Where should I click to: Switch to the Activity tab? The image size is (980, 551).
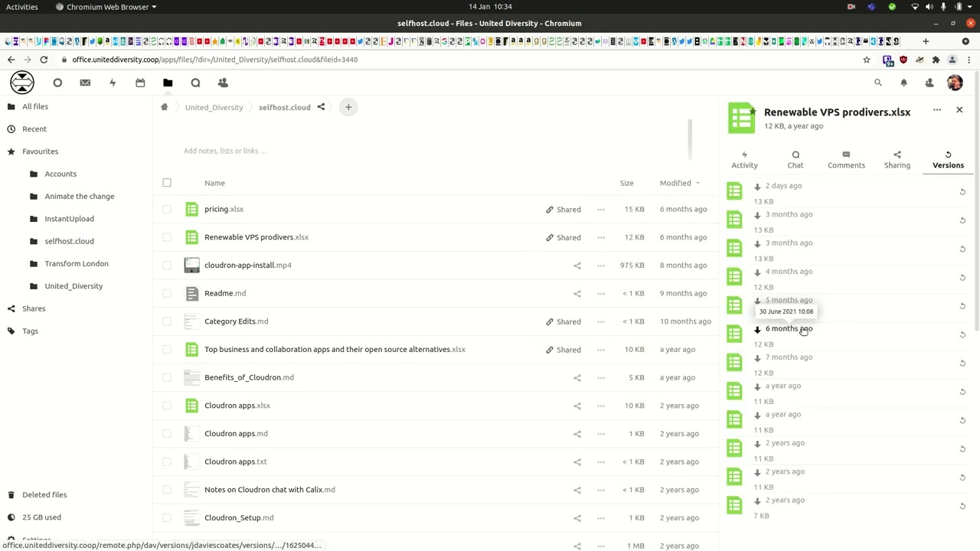pyautogui.click(x=744, y=159)
